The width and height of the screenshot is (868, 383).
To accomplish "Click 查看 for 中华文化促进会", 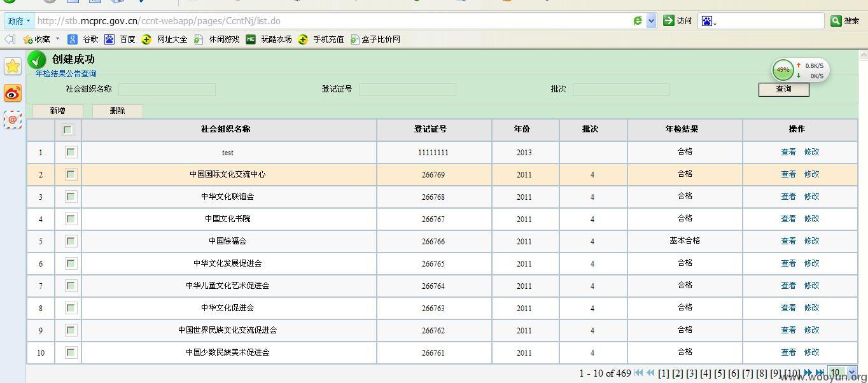I will pyautogui.click(x=788, y=308).
